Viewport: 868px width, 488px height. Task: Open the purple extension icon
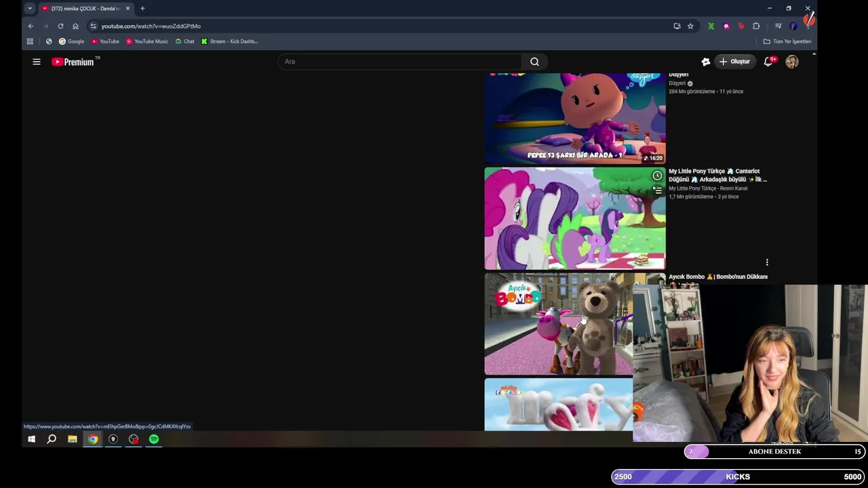click(x=726, y=26)
